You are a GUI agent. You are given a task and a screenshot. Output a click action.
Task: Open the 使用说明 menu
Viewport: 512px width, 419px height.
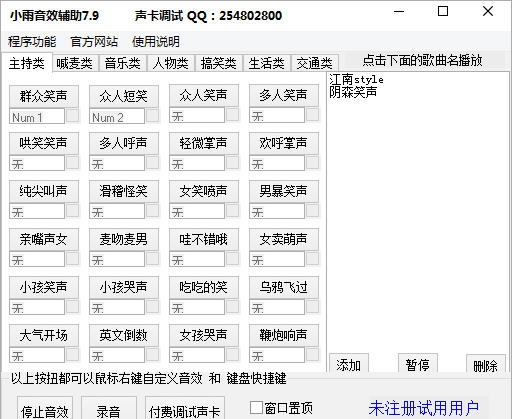[x=156, y=42]
